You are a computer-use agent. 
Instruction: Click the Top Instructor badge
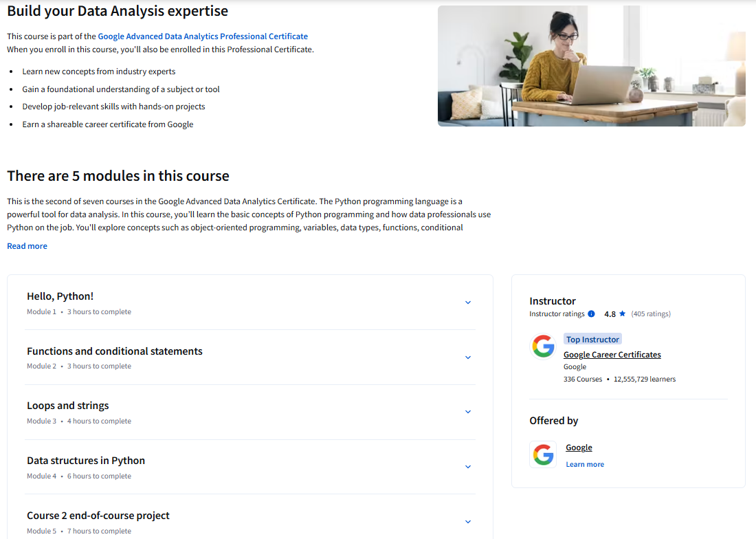[592, 340]
